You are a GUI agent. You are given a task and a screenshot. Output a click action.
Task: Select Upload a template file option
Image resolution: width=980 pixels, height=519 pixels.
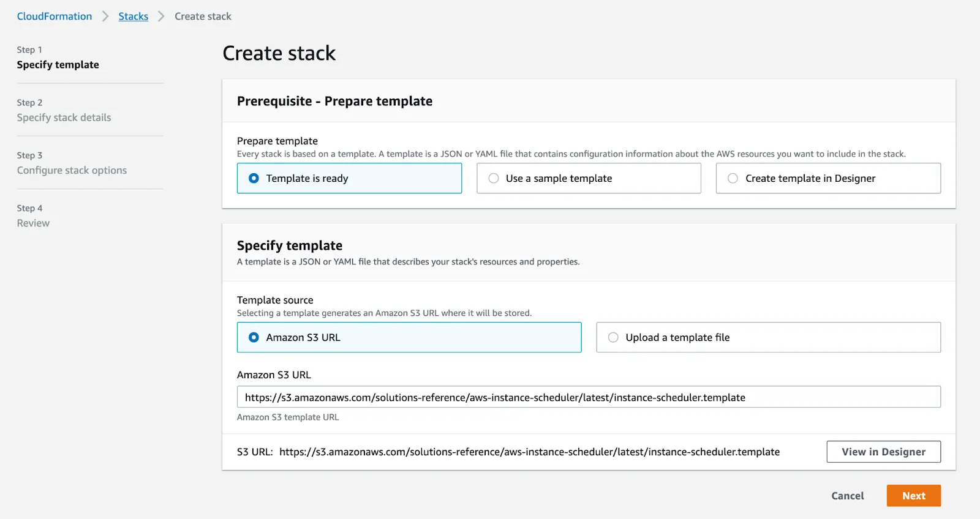[x=769, y=337]
